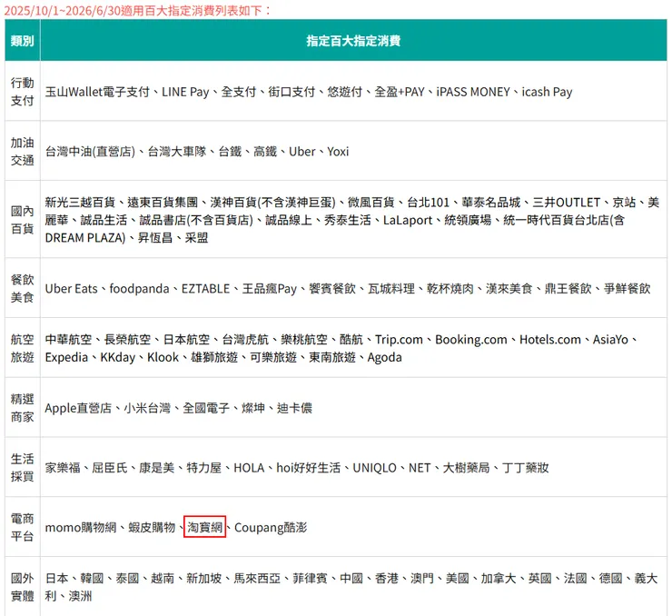Click the 2025/10/1~2026/6/30 heading line

(137, 10)
